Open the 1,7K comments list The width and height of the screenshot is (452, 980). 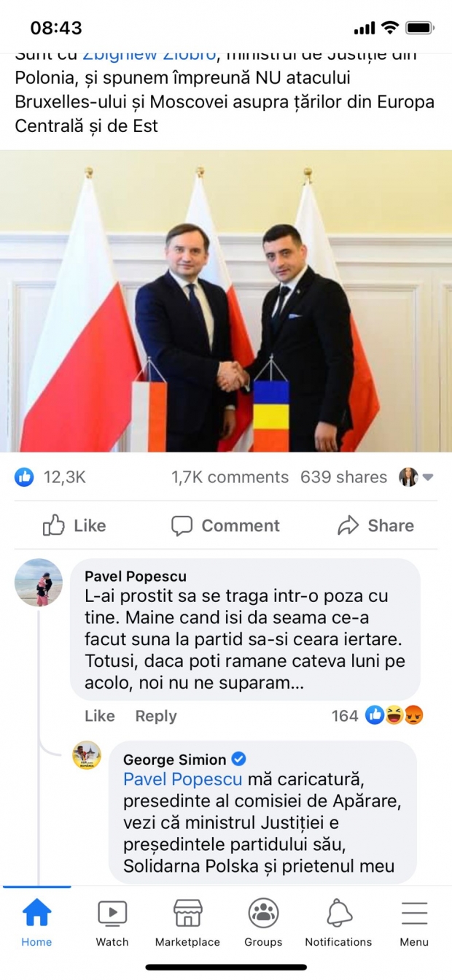tap(230, 477)
